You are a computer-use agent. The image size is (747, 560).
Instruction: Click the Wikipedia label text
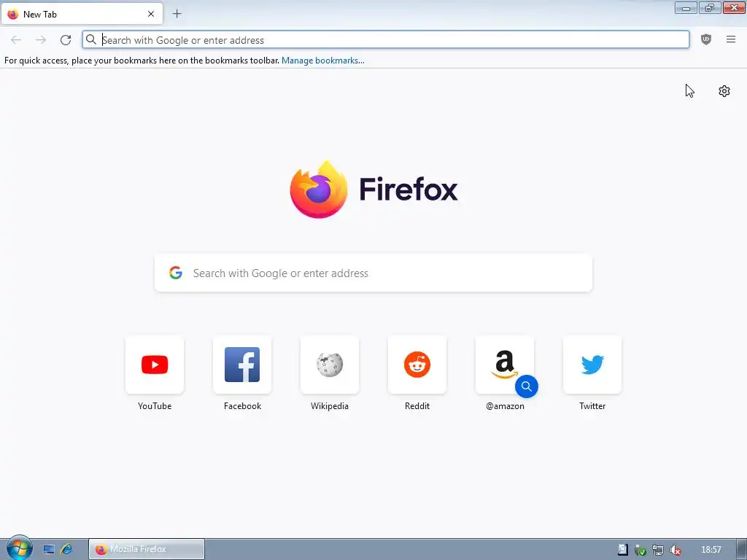330,406
